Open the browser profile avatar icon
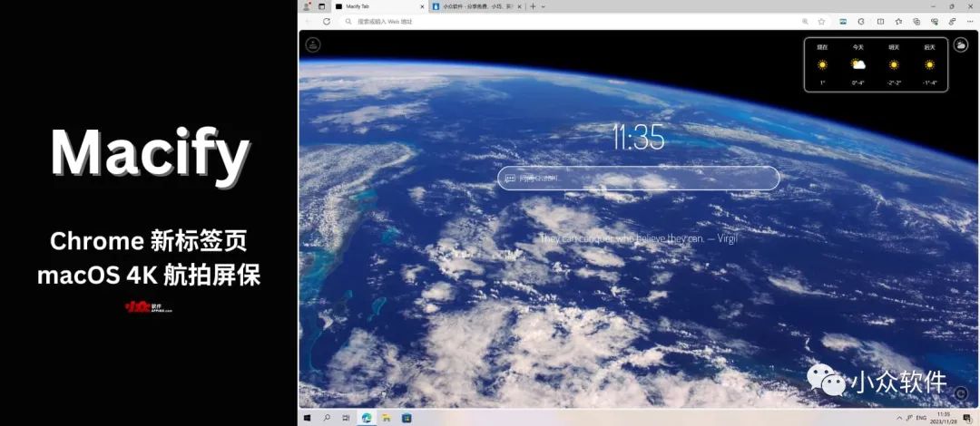Image resolution: width=980 pixels, height=426 pixels. tap(307, 6)
